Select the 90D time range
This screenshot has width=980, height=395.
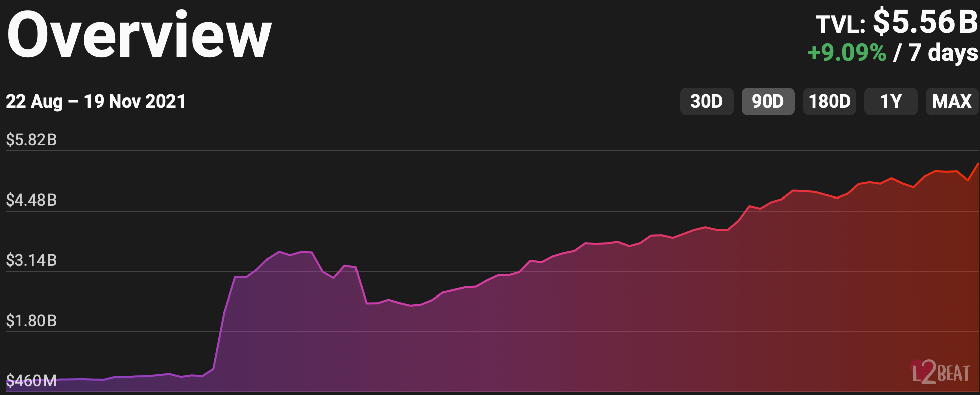[768, 102]
